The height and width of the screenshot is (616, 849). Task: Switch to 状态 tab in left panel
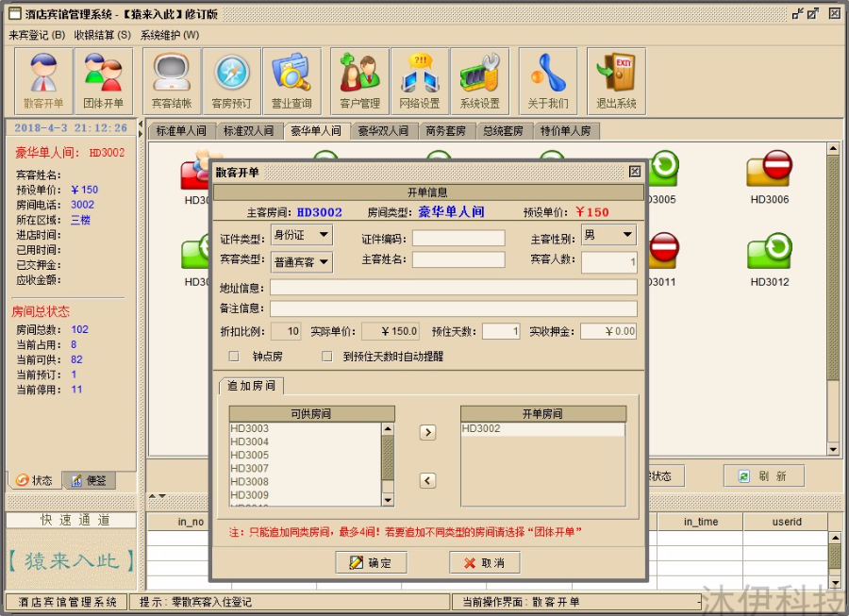coord(35,480)
